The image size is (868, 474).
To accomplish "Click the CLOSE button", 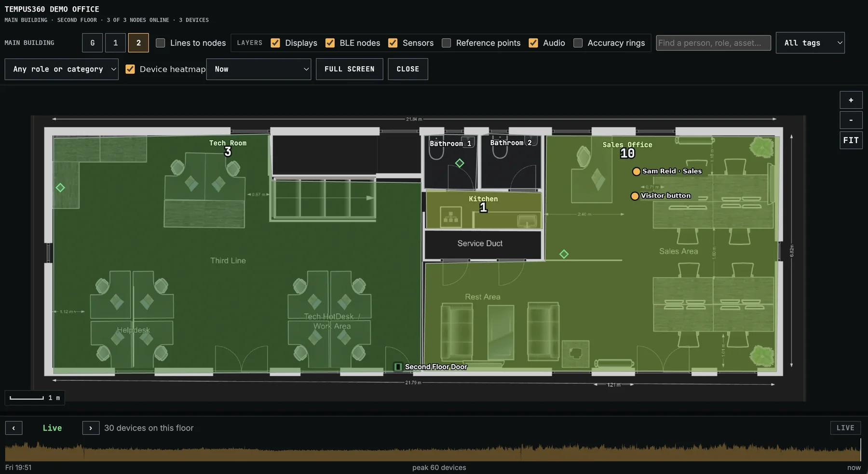I will coord(408,69).
